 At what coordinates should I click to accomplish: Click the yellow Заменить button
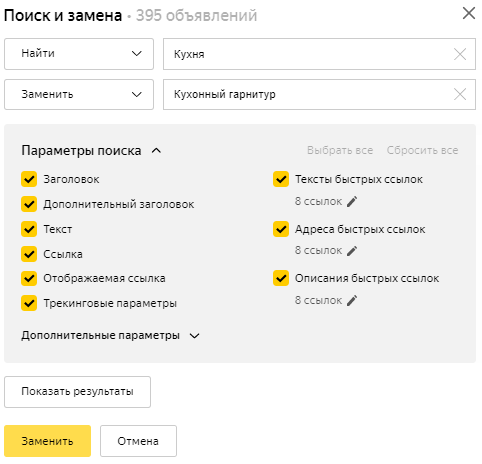coord(47,441)
